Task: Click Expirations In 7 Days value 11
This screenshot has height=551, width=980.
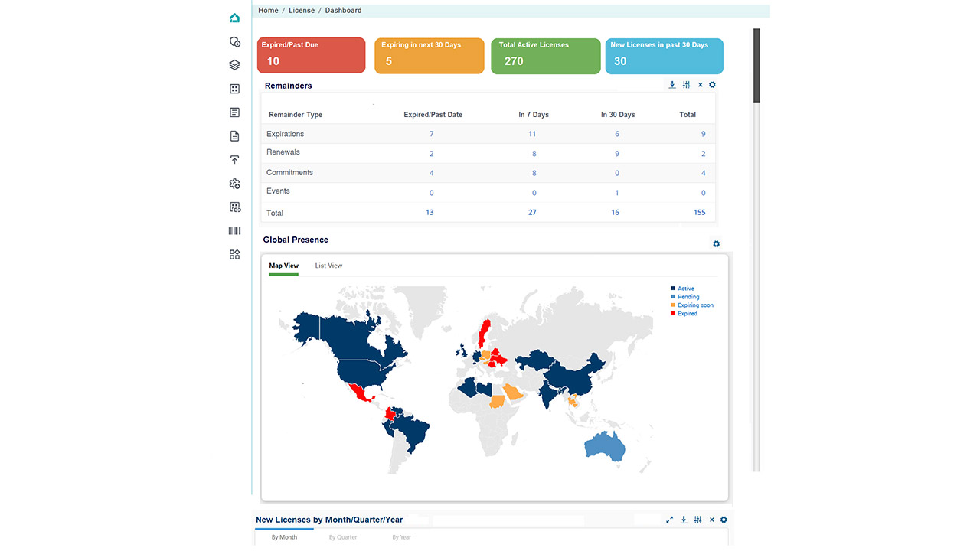Action: point(532,134)
